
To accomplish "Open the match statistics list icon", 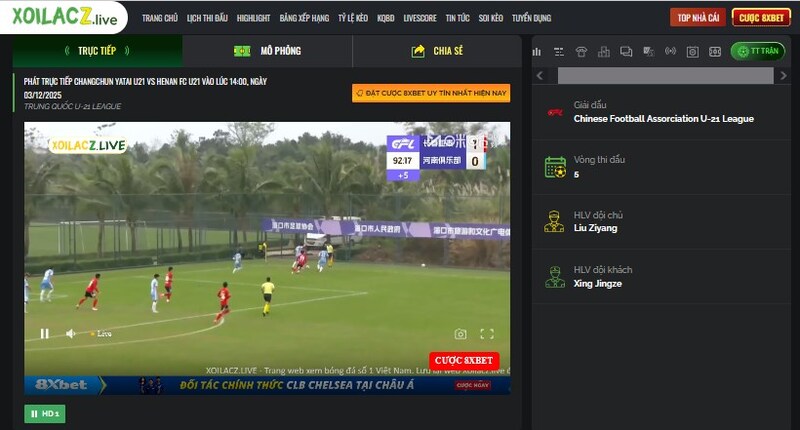I will tap(559, 52).
